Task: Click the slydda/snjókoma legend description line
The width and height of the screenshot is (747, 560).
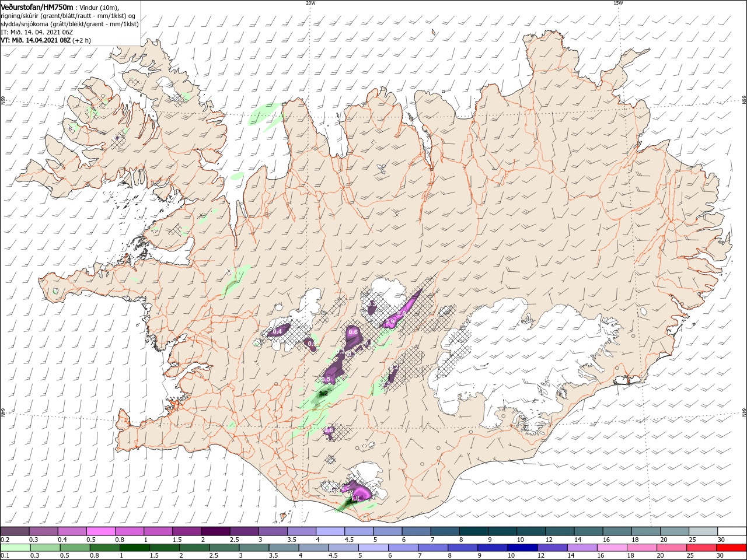Action: (69, 24)
